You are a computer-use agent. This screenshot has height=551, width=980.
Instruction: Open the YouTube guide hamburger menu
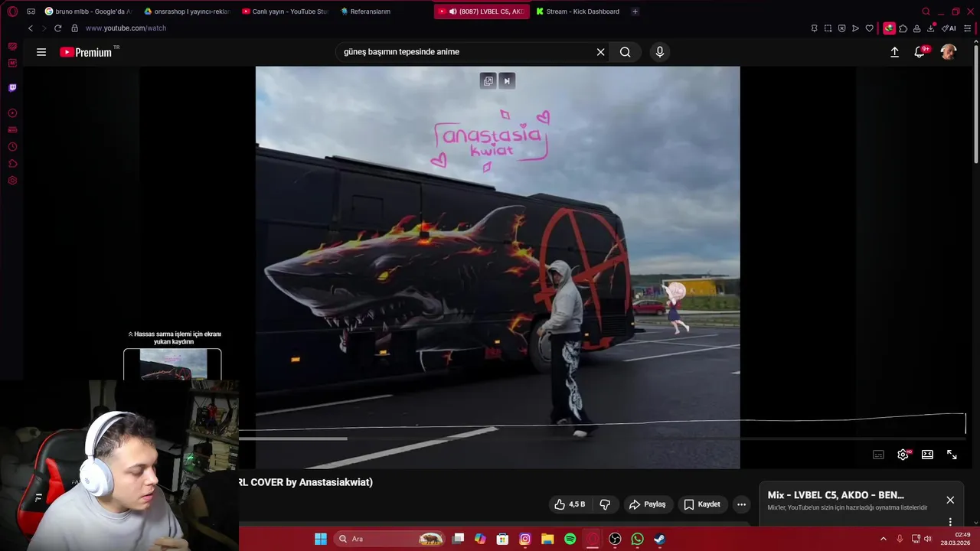tap(41, 52)
